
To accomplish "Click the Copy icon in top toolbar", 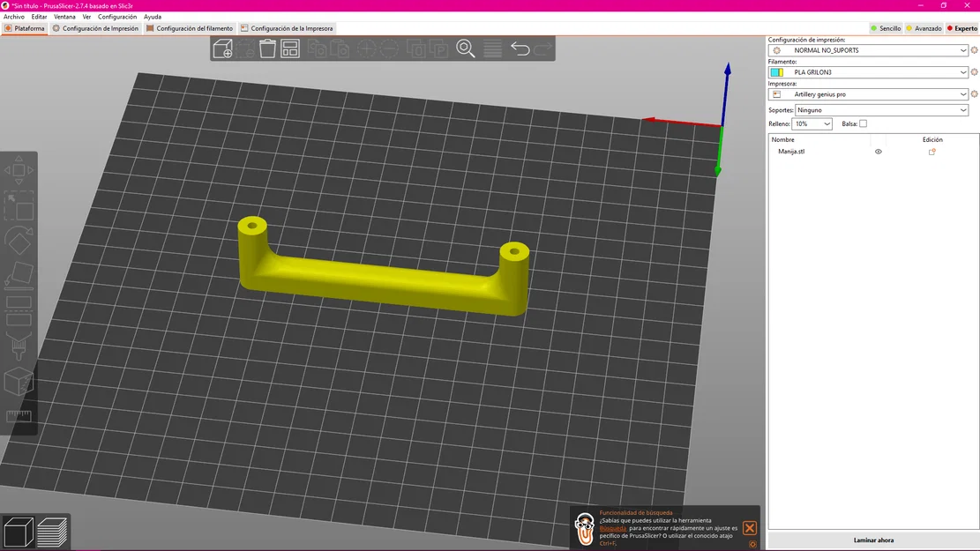I will [x=317, y=48].
